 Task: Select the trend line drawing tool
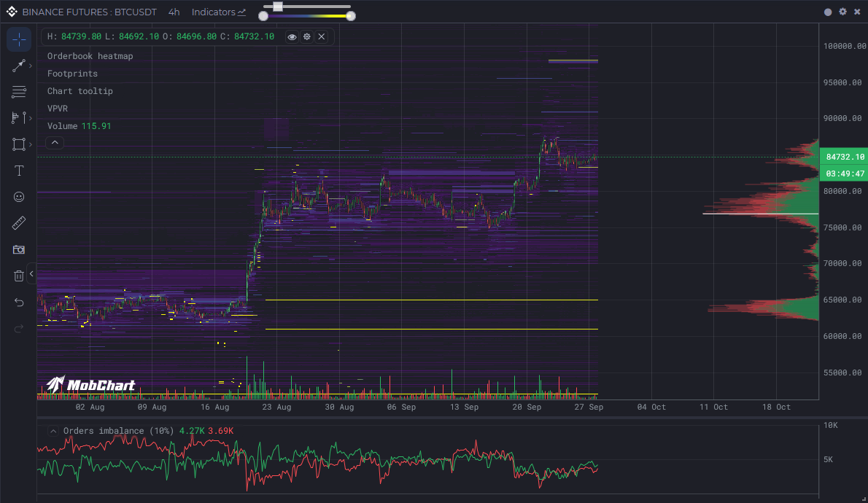coord(18,66)
